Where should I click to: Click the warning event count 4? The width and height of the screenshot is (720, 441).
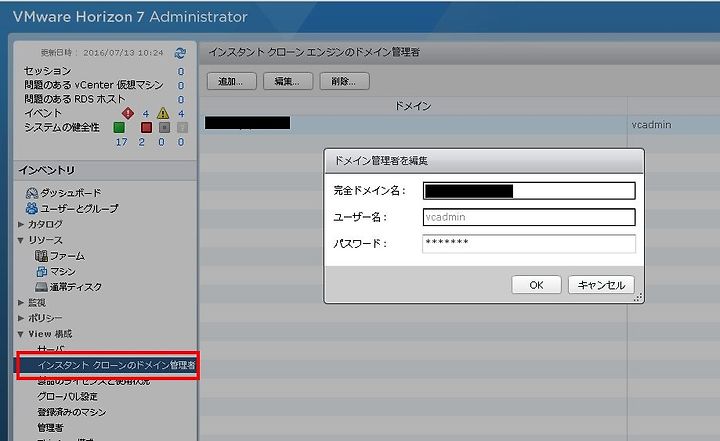[x=181, y=114]
